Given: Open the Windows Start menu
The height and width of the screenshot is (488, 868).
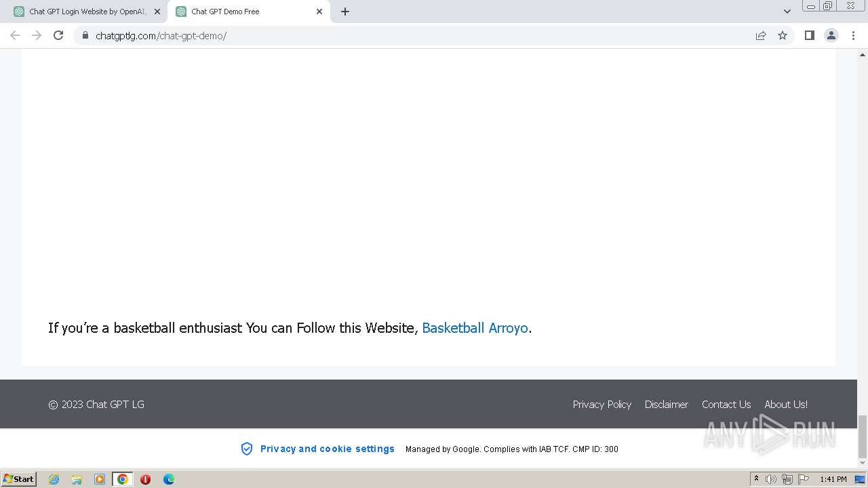Looking at the screenshot, I should [19, 479].
